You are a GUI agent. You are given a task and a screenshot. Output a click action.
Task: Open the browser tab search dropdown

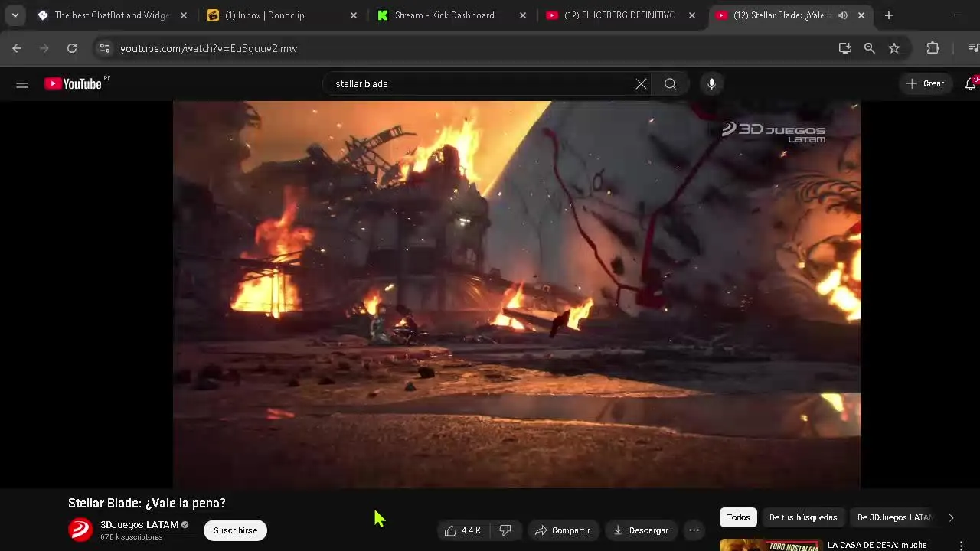pyautogui.click(x=15, y=15)
